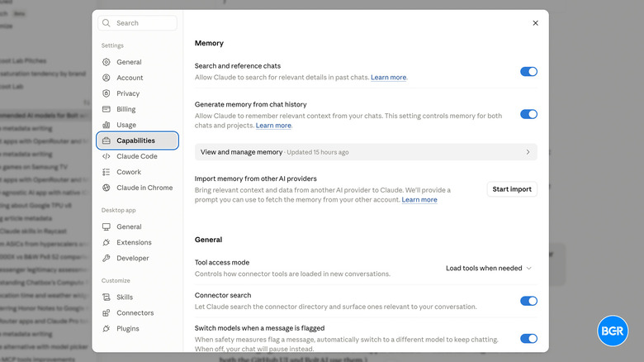Click the Privacy shield icon

pos(107,93)
